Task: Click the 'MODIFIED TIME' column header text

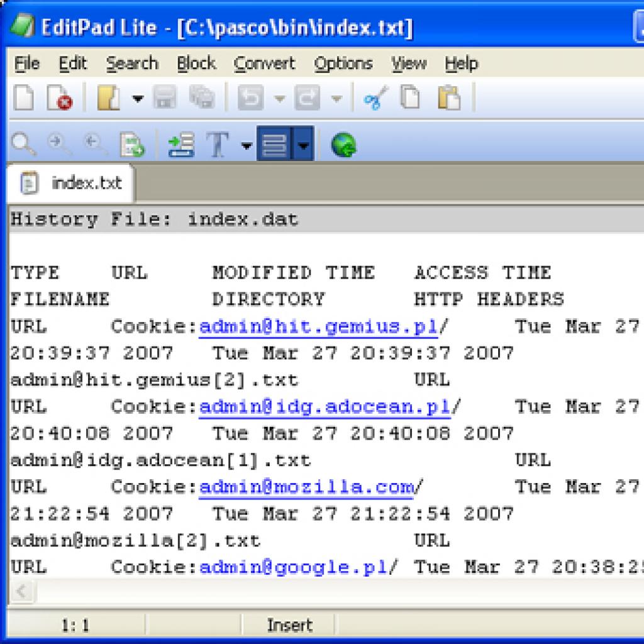Action: (293, 273)
